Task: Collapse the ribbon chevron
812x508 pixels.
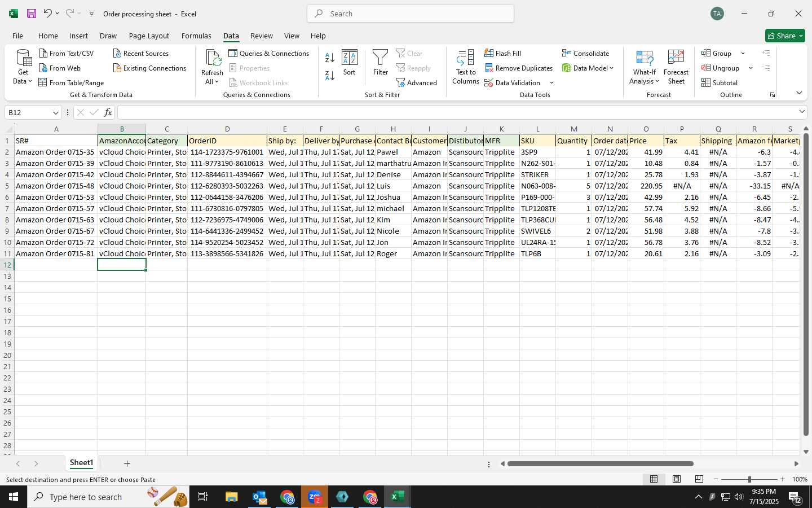Action: tap(799, 93)
